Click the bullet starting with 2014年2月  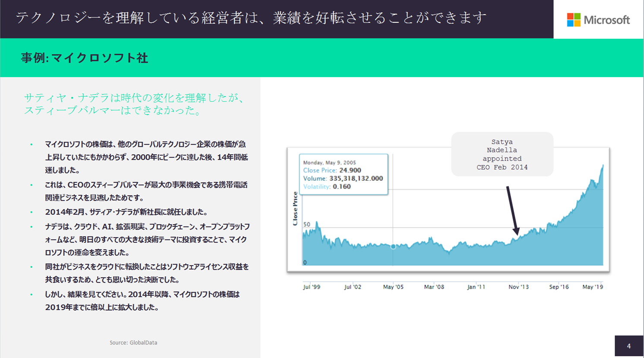(126, 212)
